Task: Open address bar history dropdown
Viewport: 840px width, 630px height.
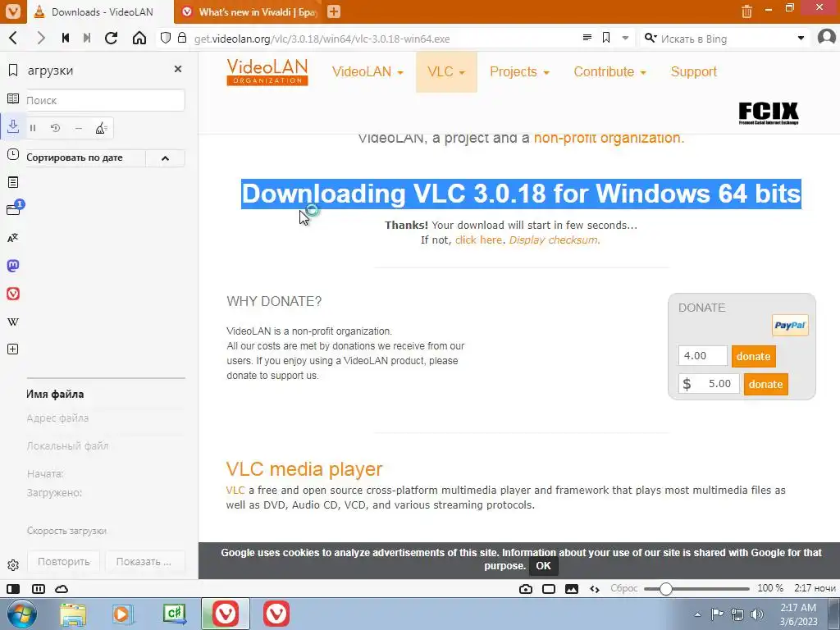Action: click(625, 38)
